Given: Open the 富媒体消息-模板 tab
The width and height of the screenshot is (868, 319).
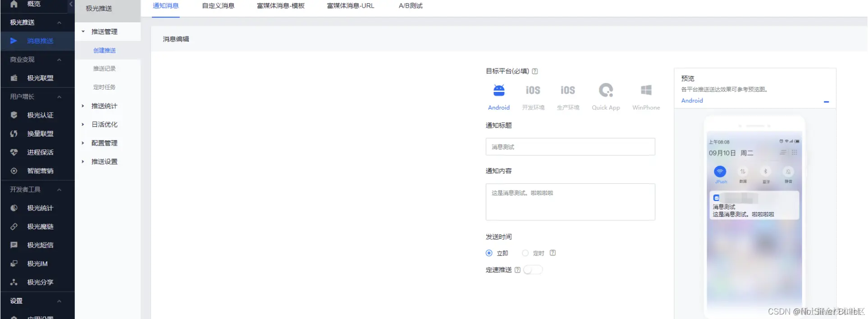Looking at the screenshot, I should (281, 6).
